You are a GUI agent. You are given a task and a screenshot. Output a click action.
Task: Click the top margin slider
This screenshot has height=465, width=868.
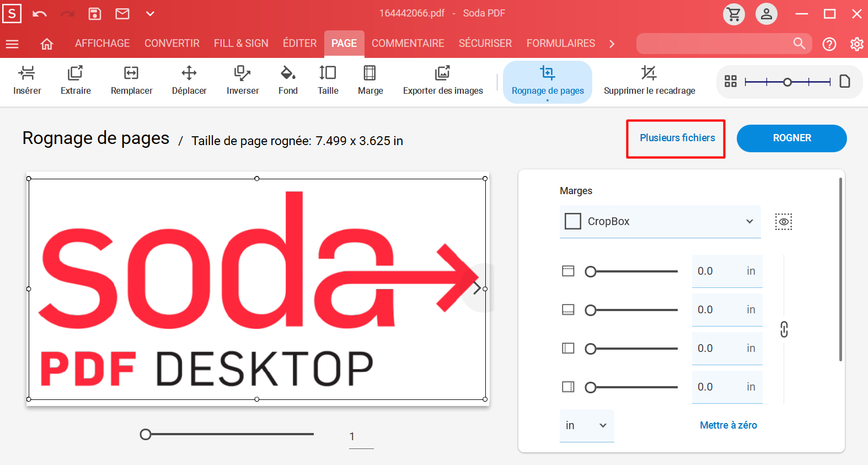631,271
